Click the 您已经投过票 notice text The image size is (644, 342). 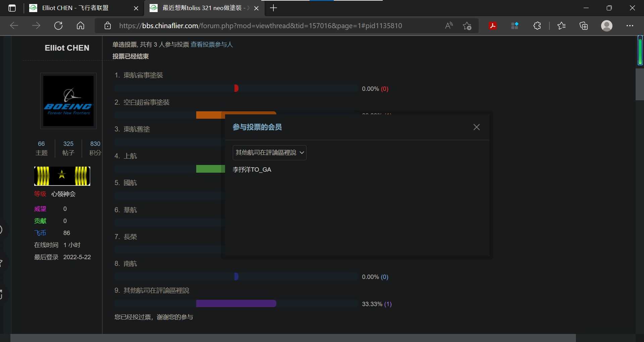click(x=154, y=317)
